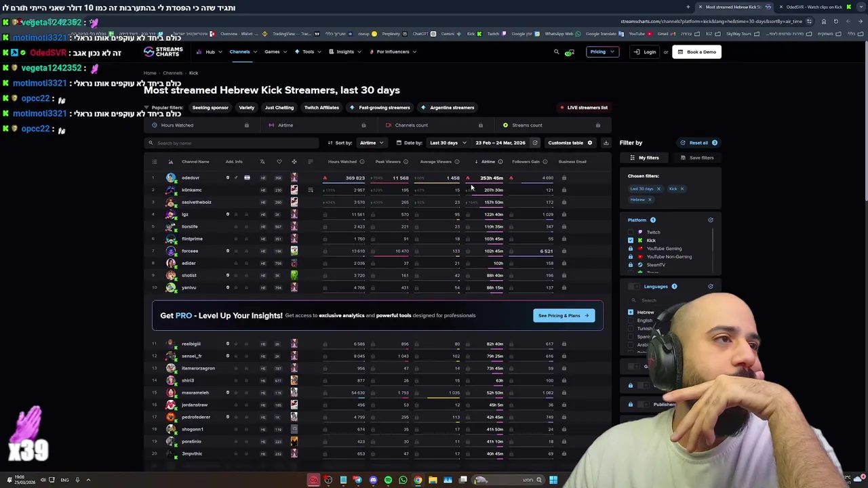
Task: Open Discord from the taskbar
Action: [x=373, y=480]
